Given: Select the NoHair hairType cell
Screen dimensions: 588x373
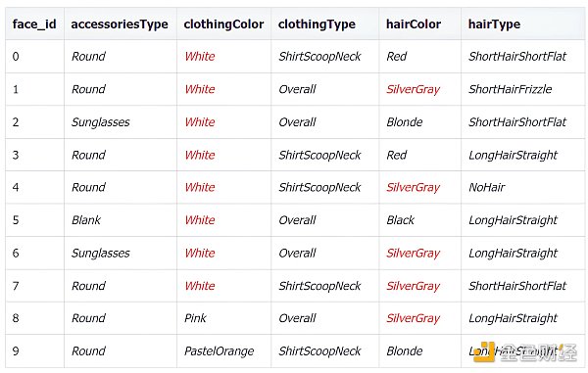Looking at the screenshot, I should click(x=487, y=187).
